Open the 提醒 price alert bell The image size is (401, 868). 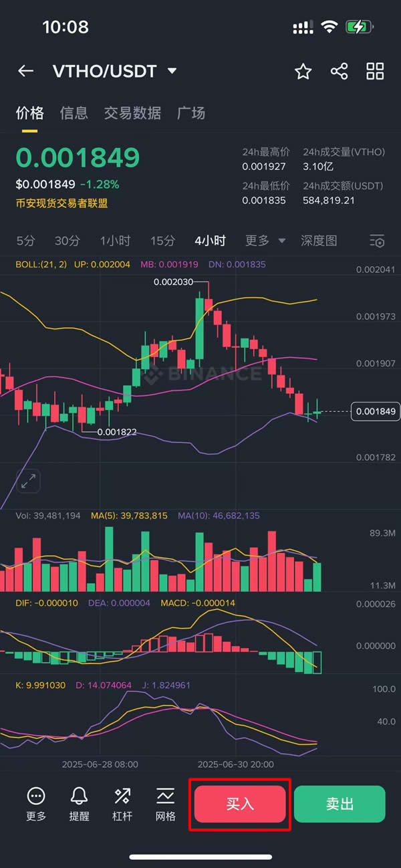(x=79, y=803)
